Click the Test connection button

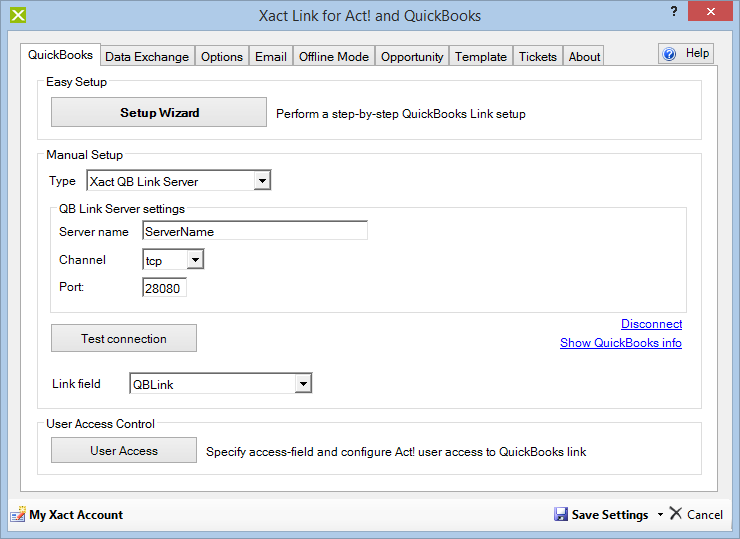pos(124,338)
